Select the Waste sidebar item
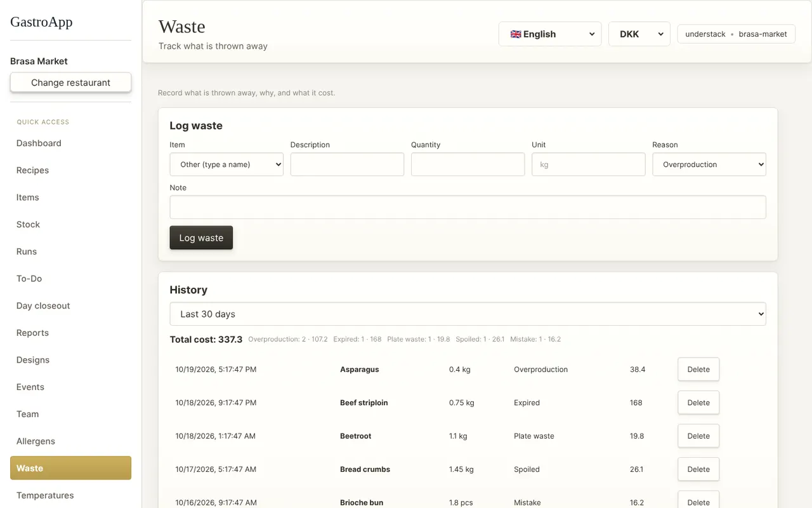Viewport: 812px width, 508px height. click(x=70, y=468)
